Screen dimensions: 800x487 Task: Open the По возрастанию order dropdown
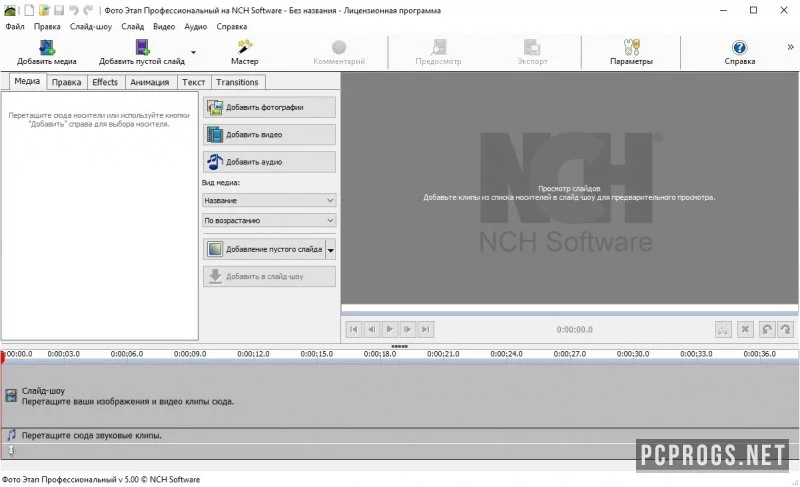point(269,220)
